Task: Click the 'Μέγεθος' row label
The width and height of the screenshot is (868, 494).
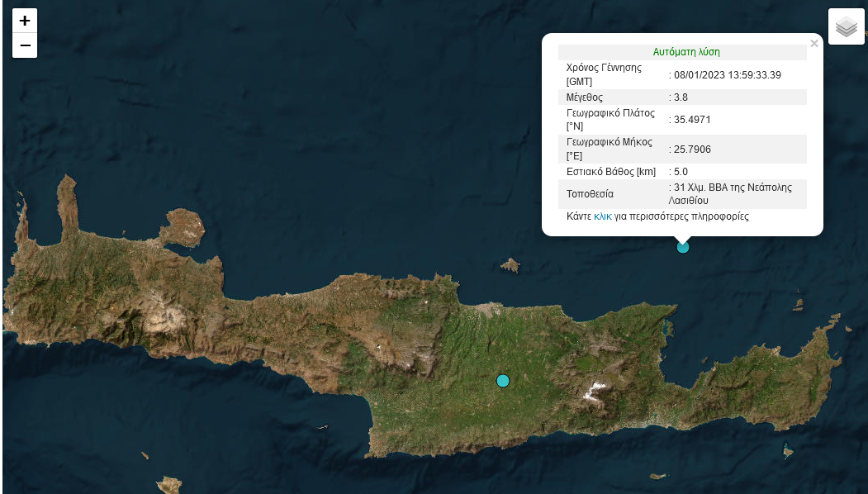Action: pyautogui.click(x=585, y=97)
